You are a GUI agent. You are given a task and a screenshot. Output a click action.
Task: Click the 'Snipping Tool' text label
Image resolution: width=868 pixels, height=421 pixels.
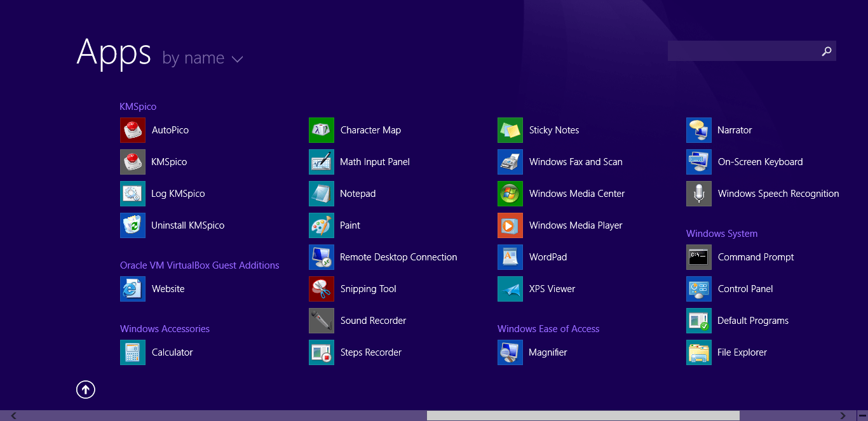pyautogui.click(x=368, y=289)
